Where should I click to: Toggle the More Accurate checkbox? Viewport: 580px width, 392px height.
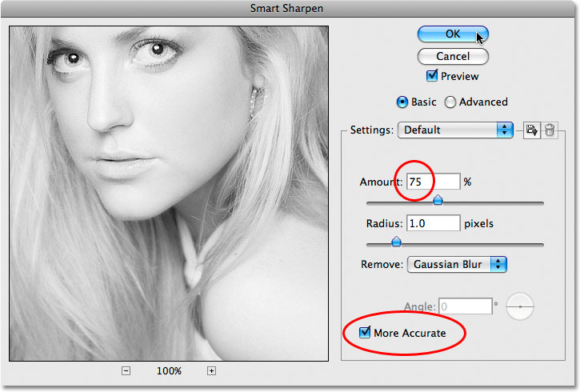pos(365,333)
